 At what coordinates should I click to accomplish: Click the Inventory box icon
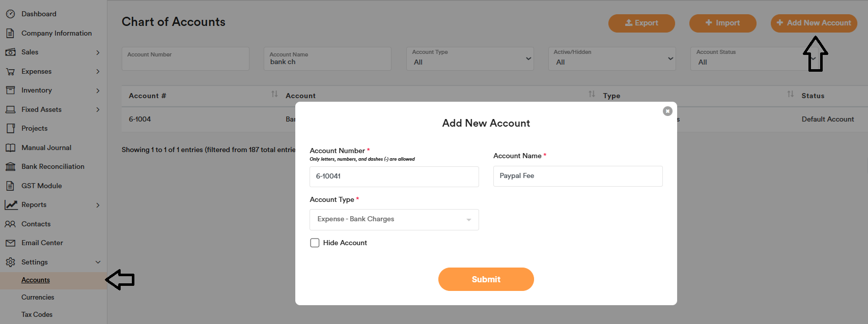(10, 91)
